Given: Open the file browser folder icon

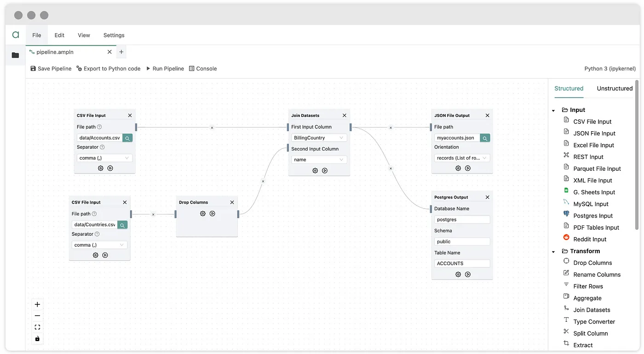Looking at the screenshot, I should click(x=15, y=55).
